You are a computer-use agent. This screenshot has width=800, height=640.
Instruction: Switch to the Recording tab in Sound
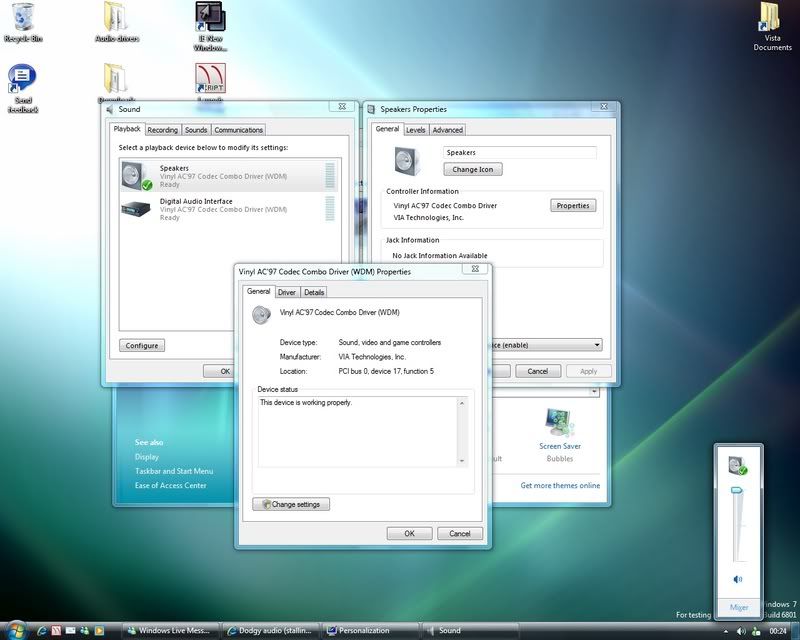tap(162, 130)
